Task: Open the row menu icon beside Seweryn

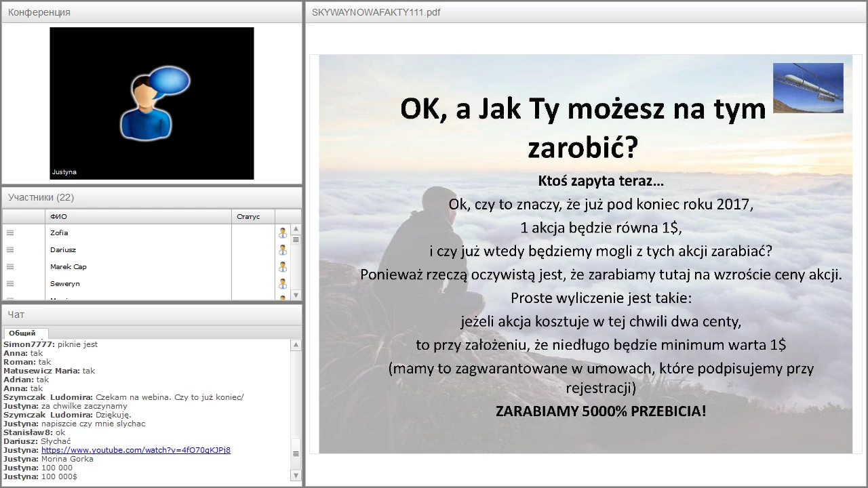Action: (10, 283)
